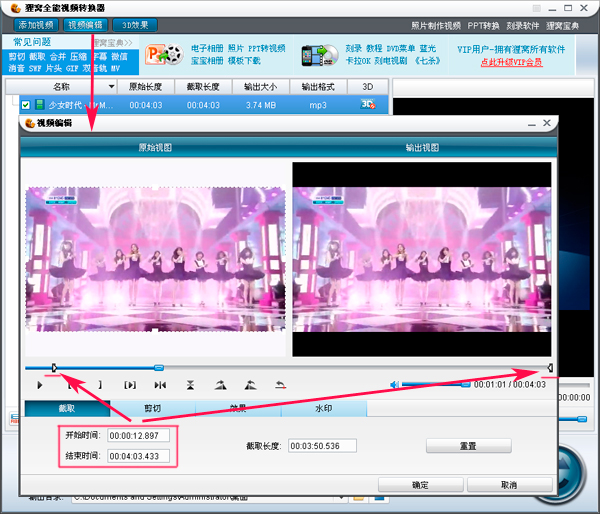600x514 pixels.
Task: Switch to the 效果 tab
Action: [238, 408]
